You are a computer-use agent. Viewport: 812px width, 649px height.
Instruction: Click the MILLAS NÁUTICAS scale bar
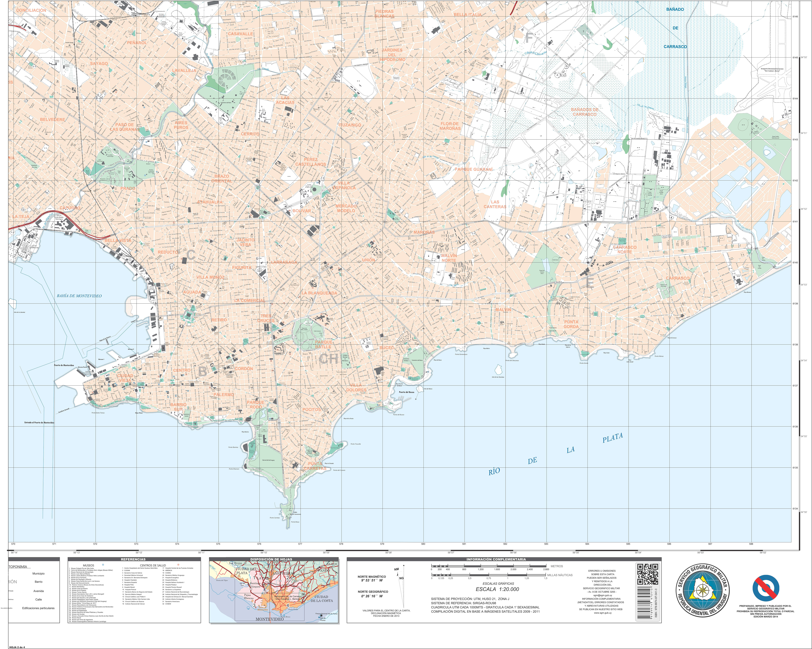click(489, 575)
